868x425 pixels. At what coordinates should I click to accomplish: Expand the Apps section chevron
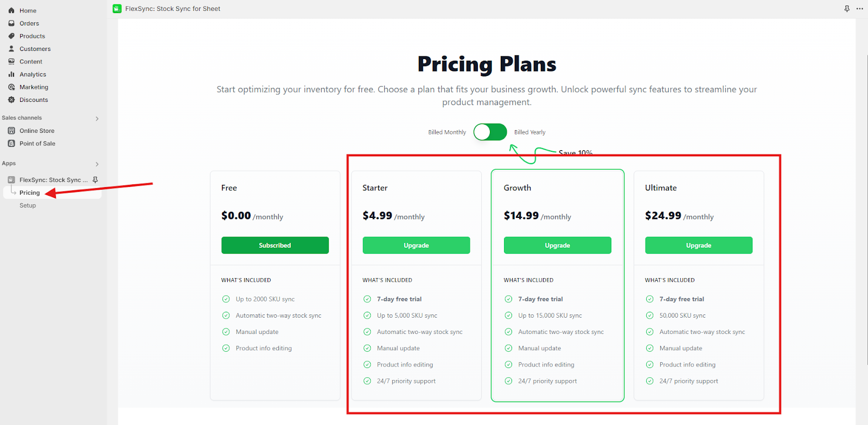pos(97,164)
